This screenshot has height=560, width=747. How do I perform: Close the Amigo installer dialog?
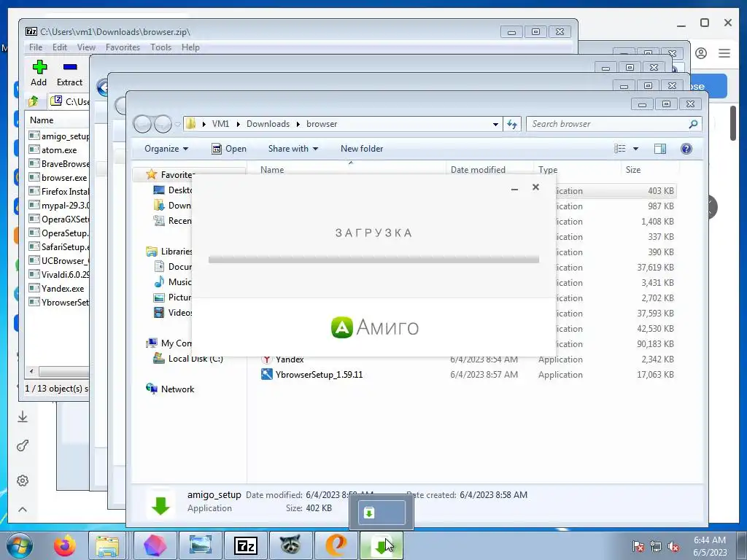(x=536, y=187)
